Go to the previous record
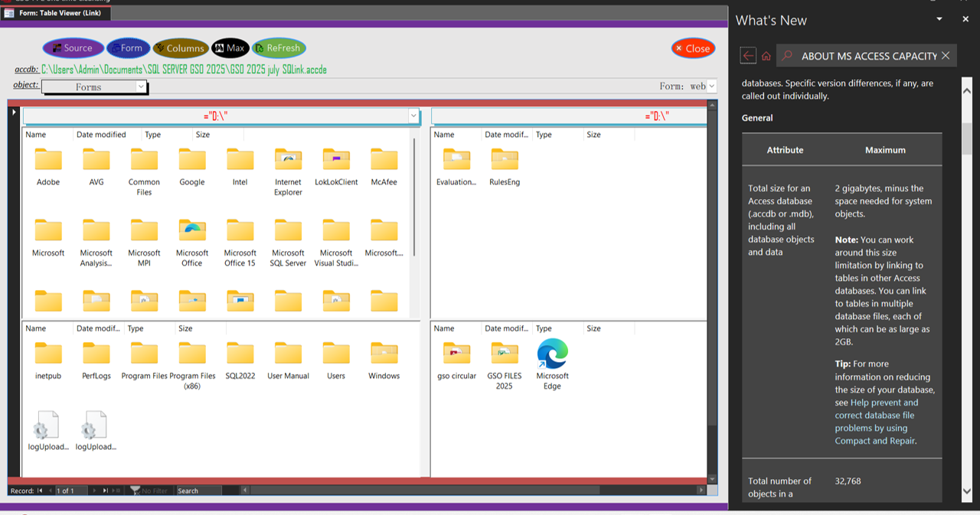The width and height of the screenshot is (980, 515). [x=51, y=491]
